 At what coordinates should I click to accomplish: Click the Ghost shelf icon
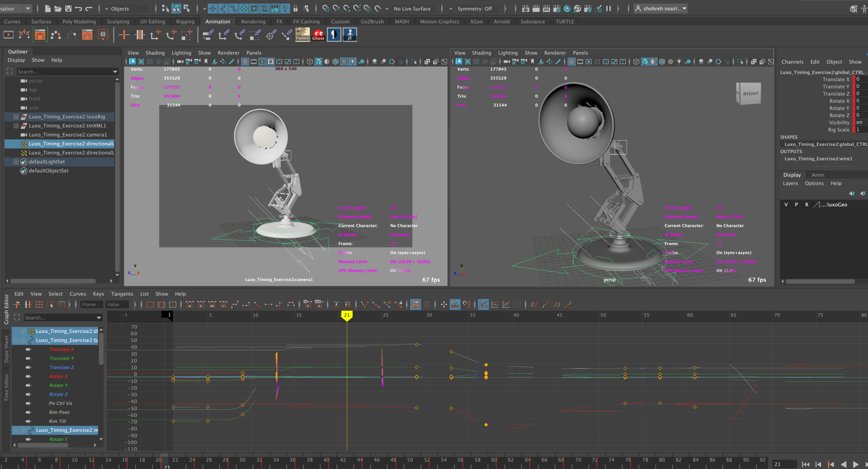(x=318, y=35)
